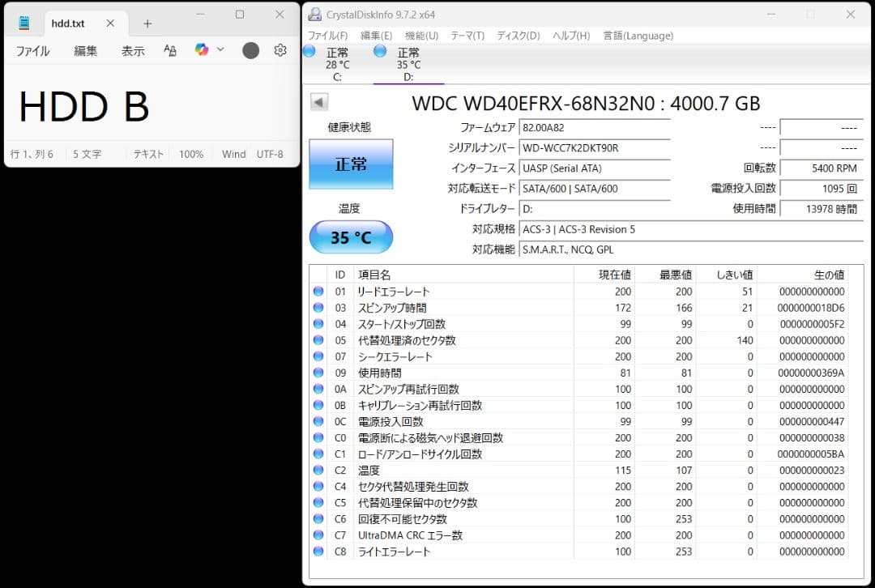Image resolution: width=875 pixels, height=588 pixels.
Task: Select the C: drive showing 28 °C
Action: (331, 63)
